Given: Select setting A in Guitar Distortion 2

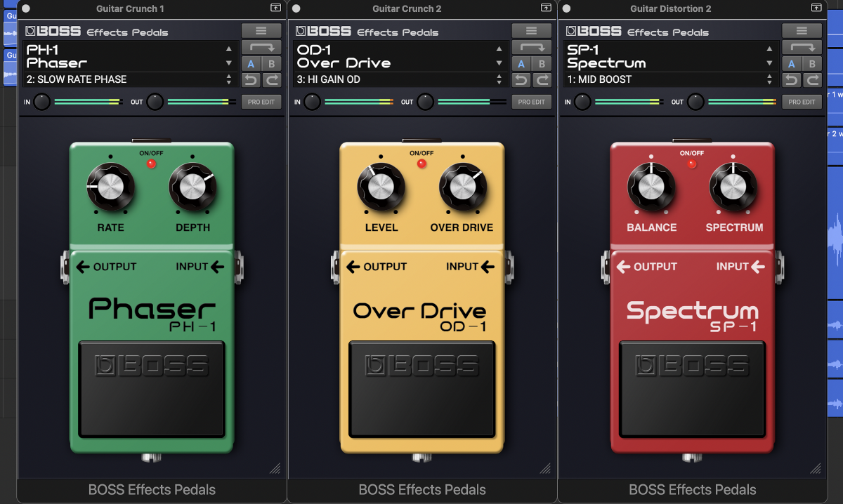Looking at the screenshot, I should [791, 64].
